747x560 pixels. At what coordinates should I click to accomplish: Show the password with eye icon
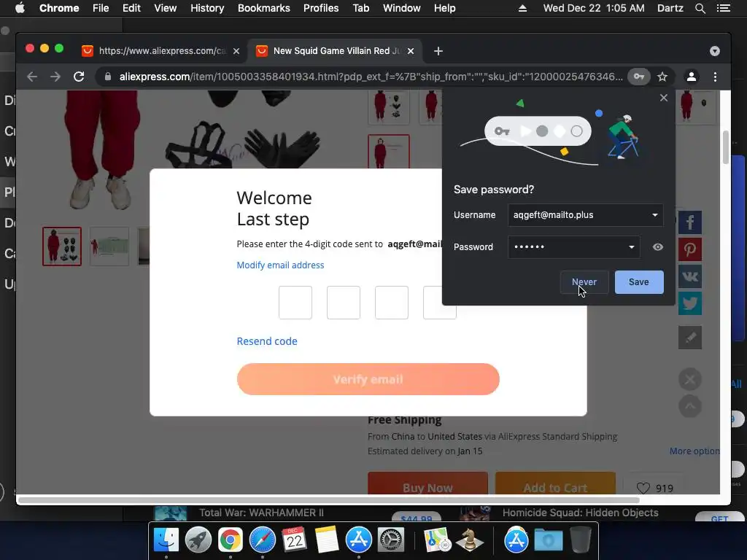click(x=657, y=247)
